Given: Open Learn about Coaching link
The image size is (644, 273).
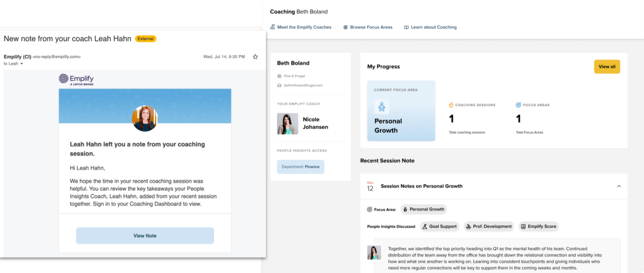Looking at the screenshot, I should tap(434, 27).
